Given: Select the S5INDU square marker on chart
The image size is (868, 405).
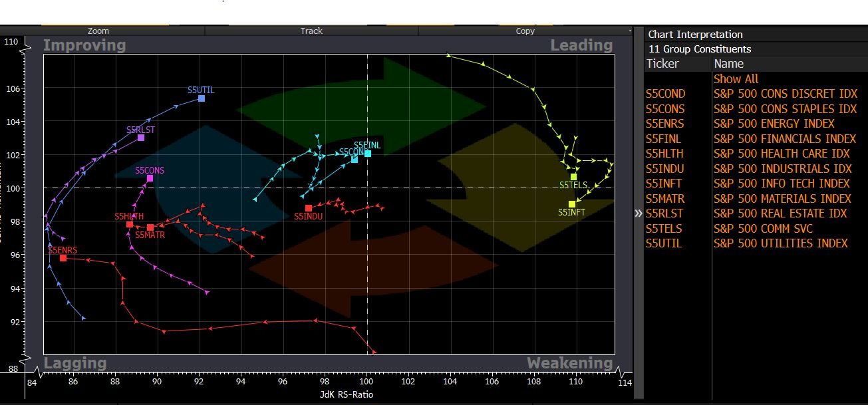Looking at the screenshot, I should point(309,208).
